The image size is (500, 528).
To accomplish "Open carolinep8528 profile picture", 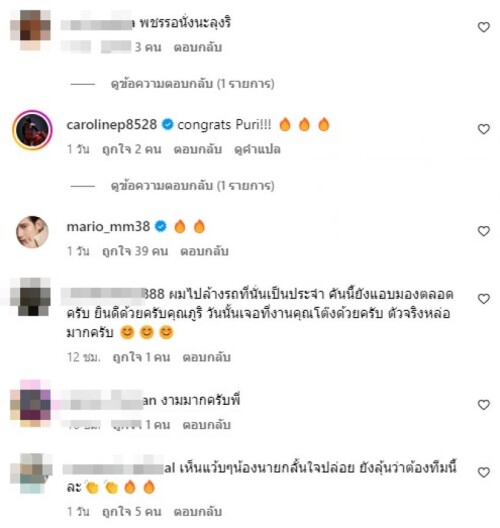I will [32, 130].
